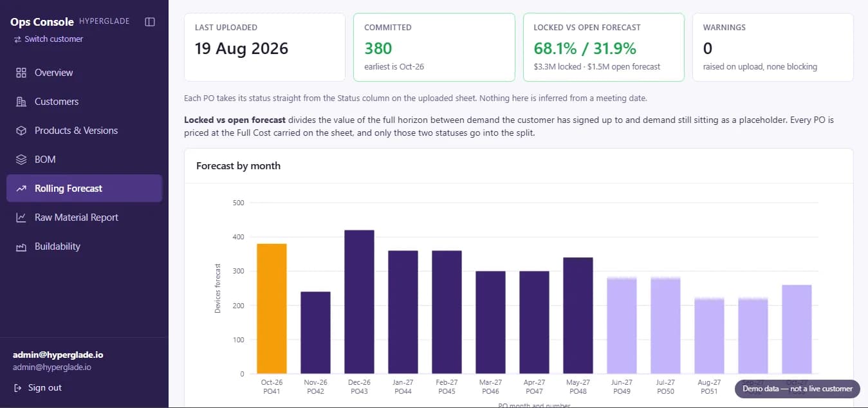Click the "raised on upload, none blocking" note
The image size is (868, 408).
coord(760,66)
